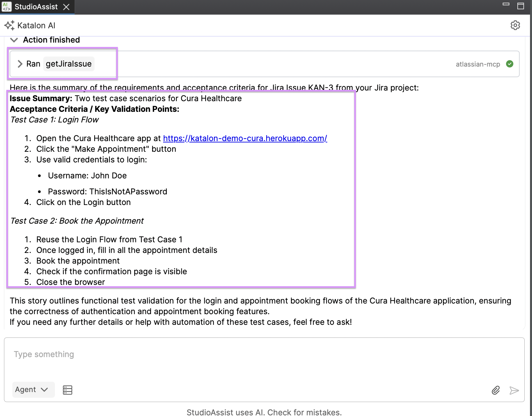Click the StudioAssist tab icon
The height and width of the screenshot is (416, 532).
tap(6, 7)
